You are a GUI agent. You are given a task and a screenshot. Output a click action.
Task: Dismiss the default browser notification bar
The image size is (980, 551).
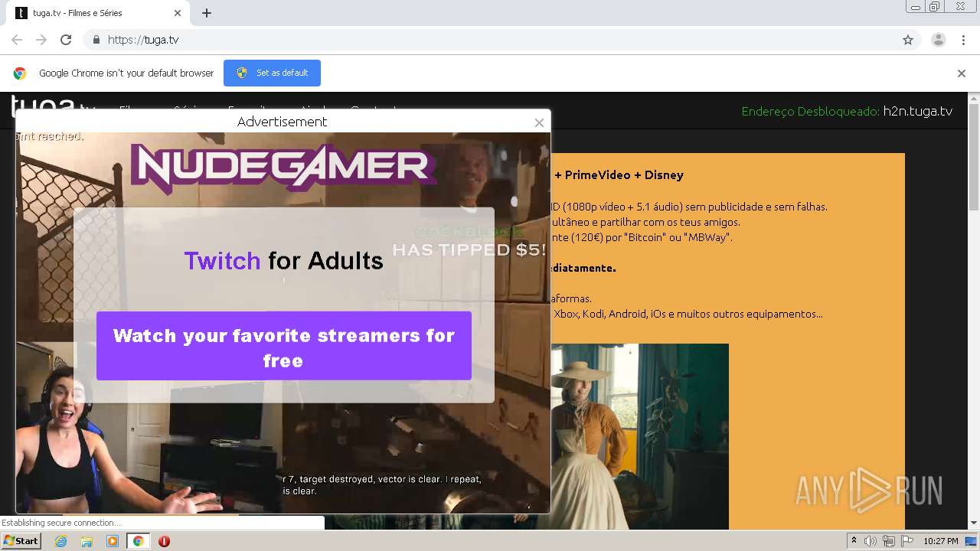[962, 73]
